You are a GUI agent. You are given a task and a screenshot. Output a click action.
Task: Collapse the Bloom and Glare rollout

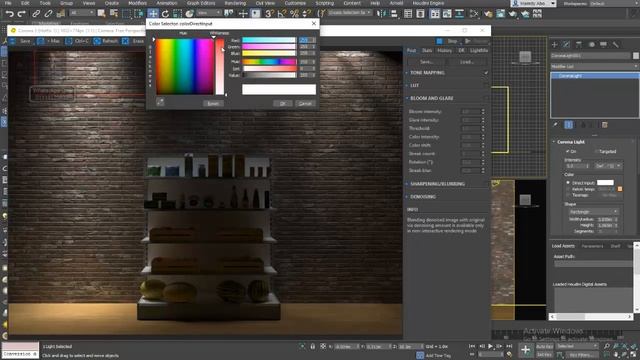[431, 98]
